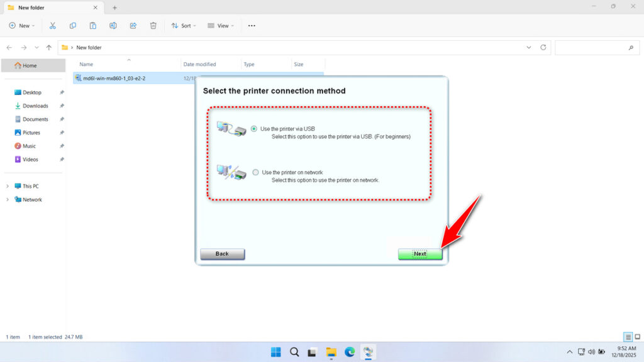This screenshot has width=644, height=362.
Task: Go back with the Back button
Action: click(222, 254)
